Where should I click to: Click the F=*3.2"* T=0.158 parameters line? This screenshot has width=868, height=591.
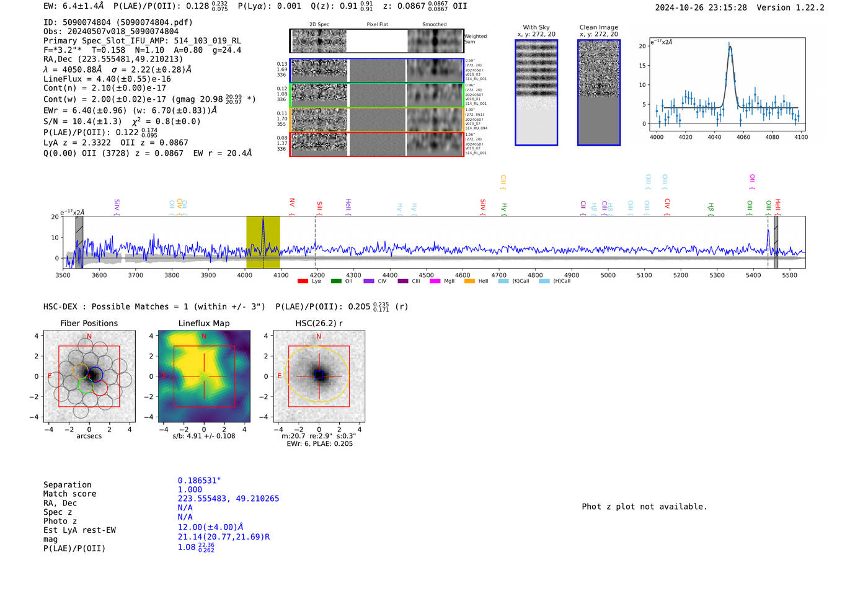pyautogui.click(x=142, y=50)
